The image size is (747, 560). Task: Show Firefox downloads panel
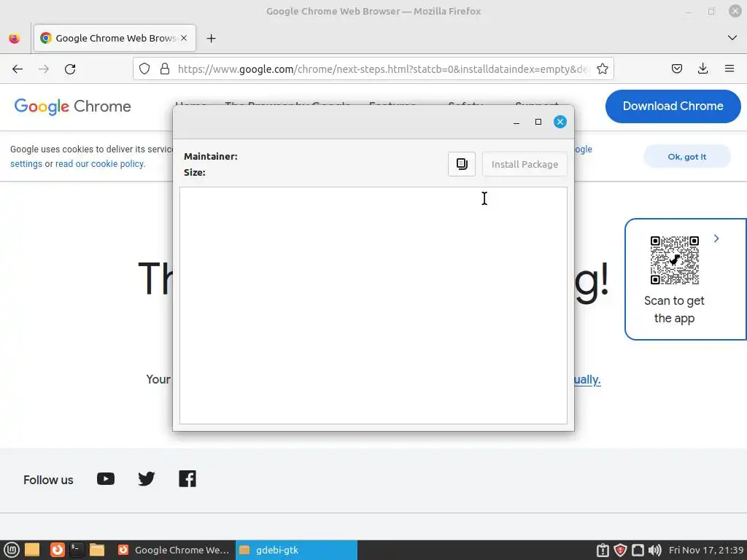703,69
